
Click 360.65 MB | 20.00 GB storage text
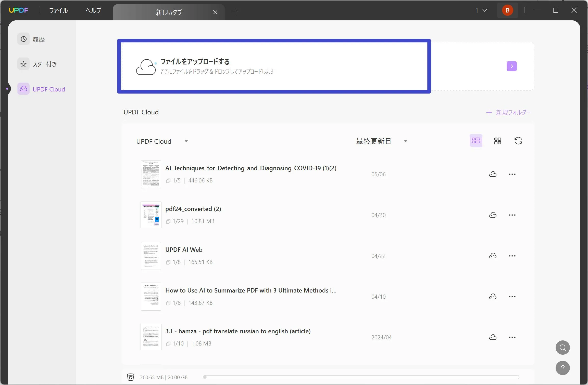click(164, 377)
